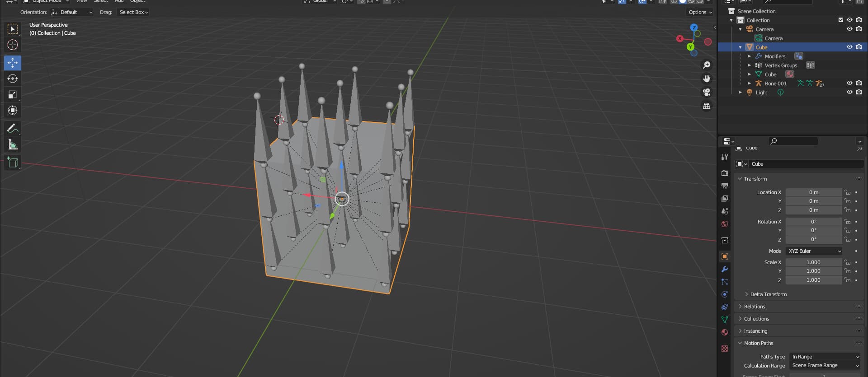
Task: Open the World properties tab
Action: click(725, 224)
